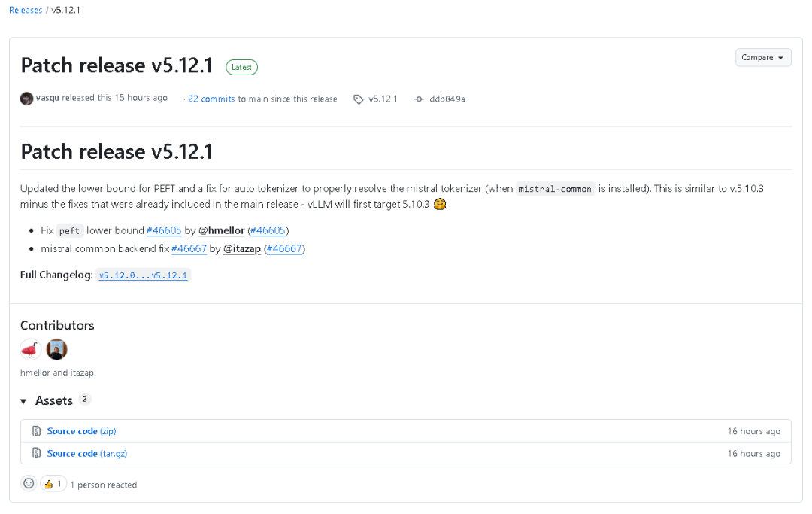
Task: Open the 22 commits link
Action: (x=211, y=99)
